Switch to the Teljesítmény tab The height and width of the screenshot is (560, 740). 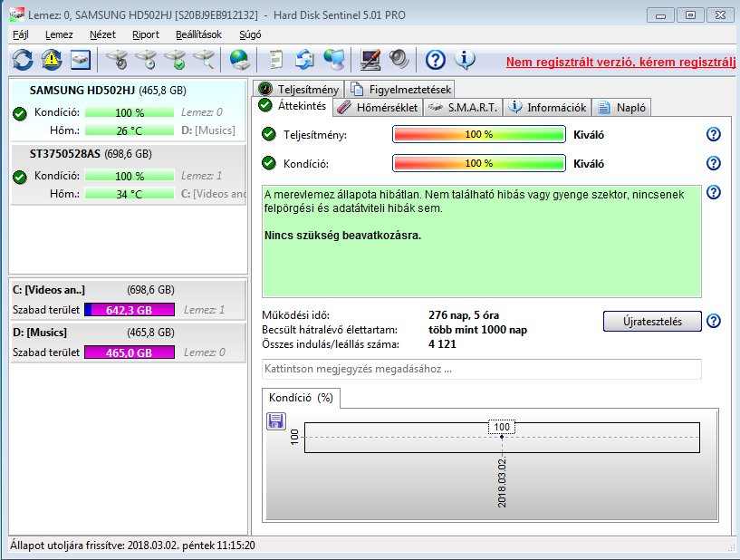coord(299,89)
